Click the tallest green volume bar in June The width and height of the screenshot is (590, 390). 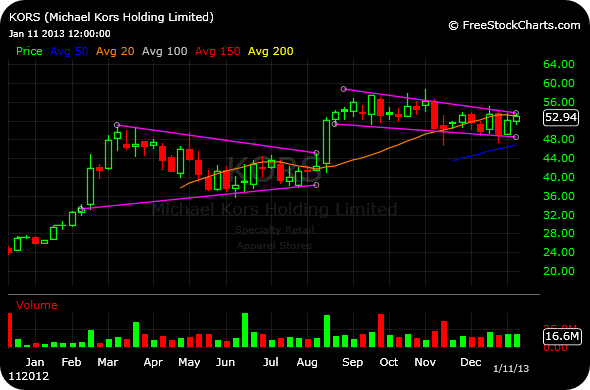pos(245,330)
